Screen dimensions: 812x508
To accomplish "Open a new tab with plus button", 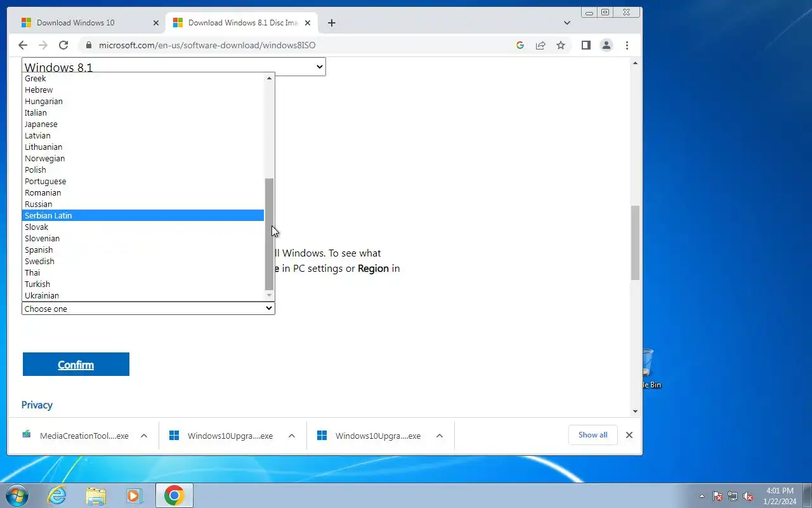I will 331,23.
